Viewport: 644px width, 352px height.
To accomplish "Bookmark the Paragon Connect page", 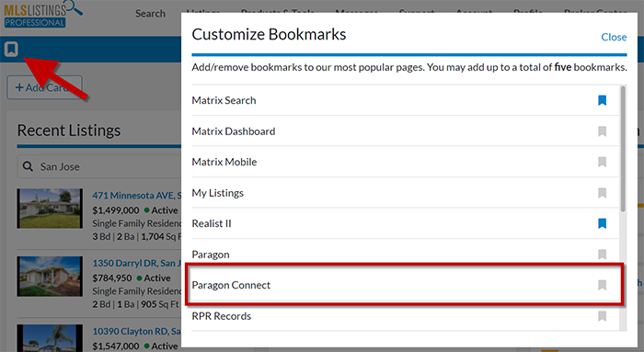I will tap(602, 285).
